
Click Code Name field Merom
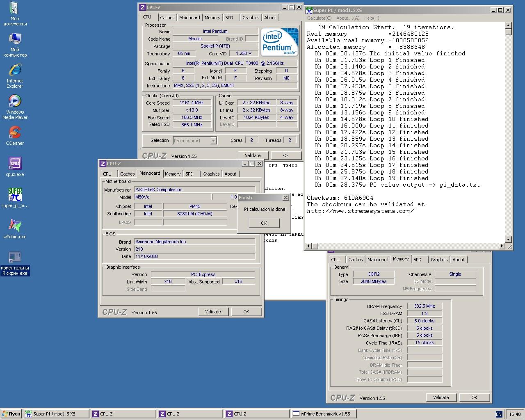(x=195, y=39)
